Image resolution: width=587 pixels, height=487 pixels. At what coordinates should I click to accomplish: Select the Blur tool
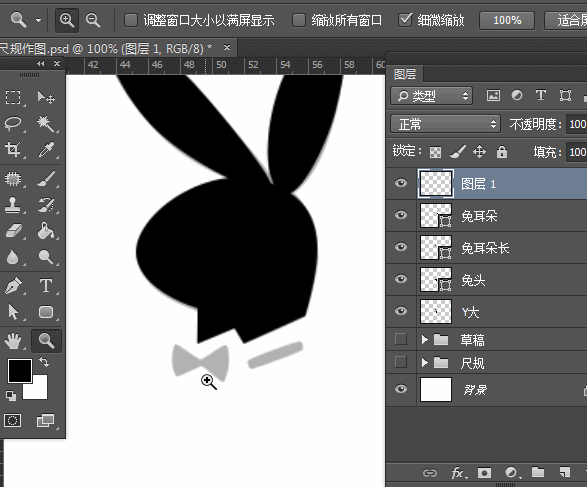(13, 257)
